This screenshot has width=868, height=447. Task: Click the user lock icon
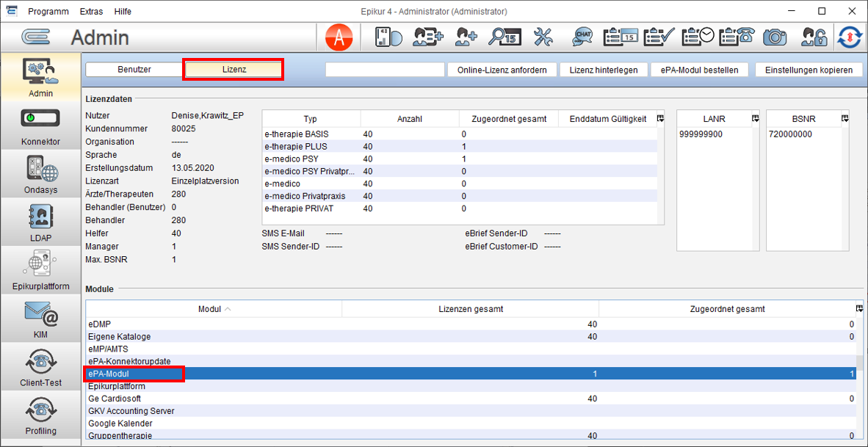pyautogui.click(x=814, y=37)
